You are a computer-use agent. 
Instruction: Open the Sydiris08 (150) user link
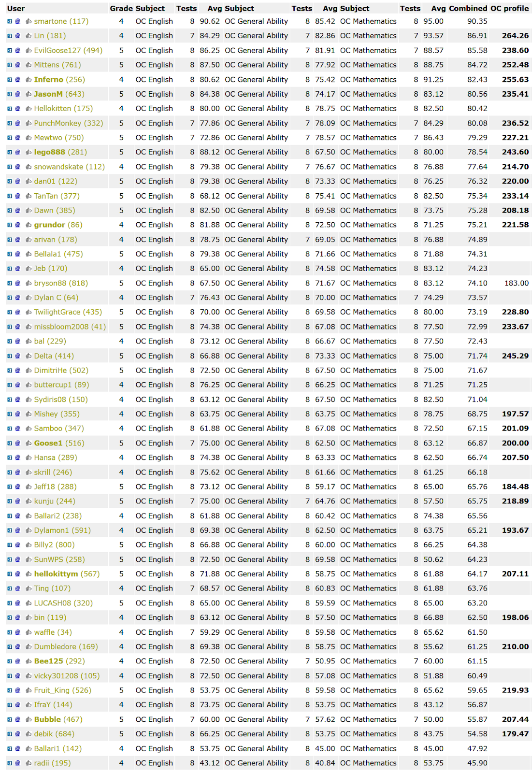click(61, 400)
